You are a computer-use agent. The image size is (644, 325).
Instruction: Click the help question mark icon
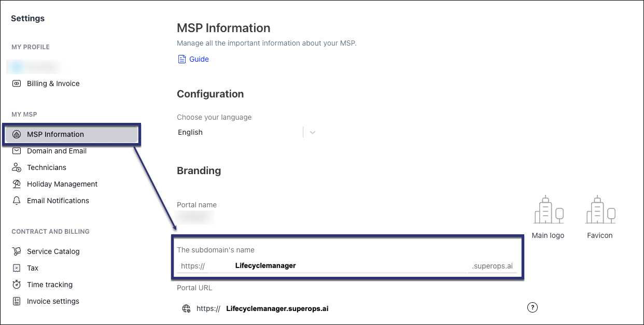(532, 307)
